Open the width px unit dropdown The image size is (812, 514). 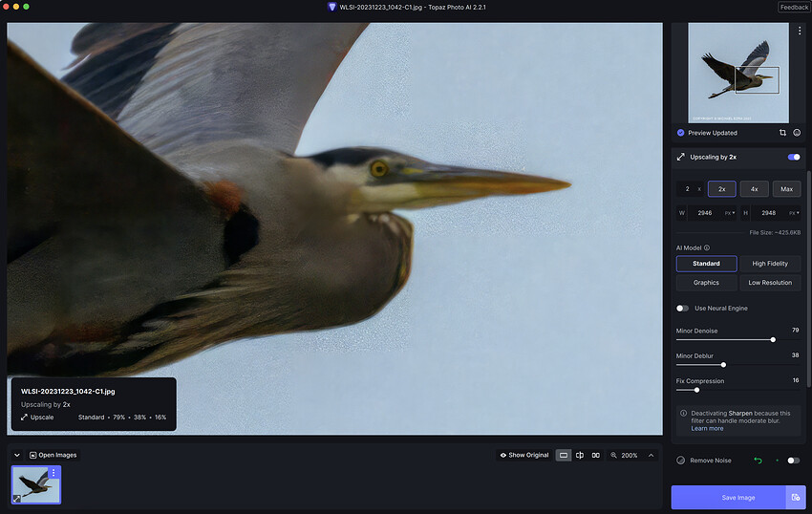[x=729, y=213]
